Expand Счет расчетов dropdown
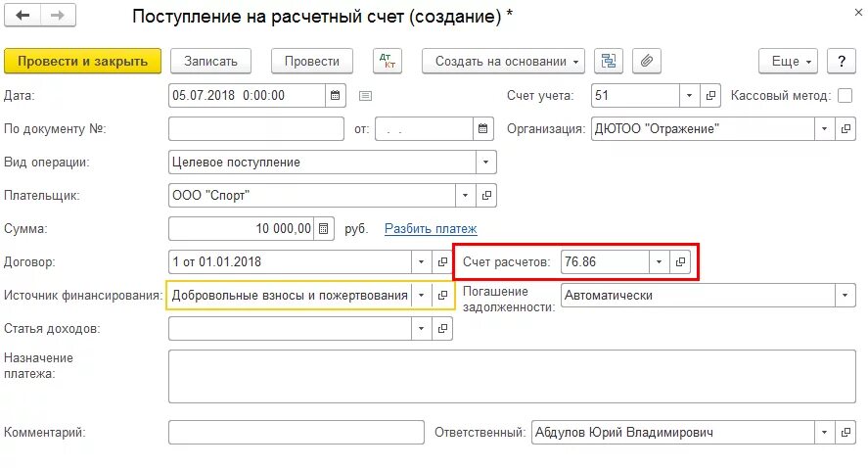Image resolution: width=868 pixels, height=468 pixels. pos(659,261)
